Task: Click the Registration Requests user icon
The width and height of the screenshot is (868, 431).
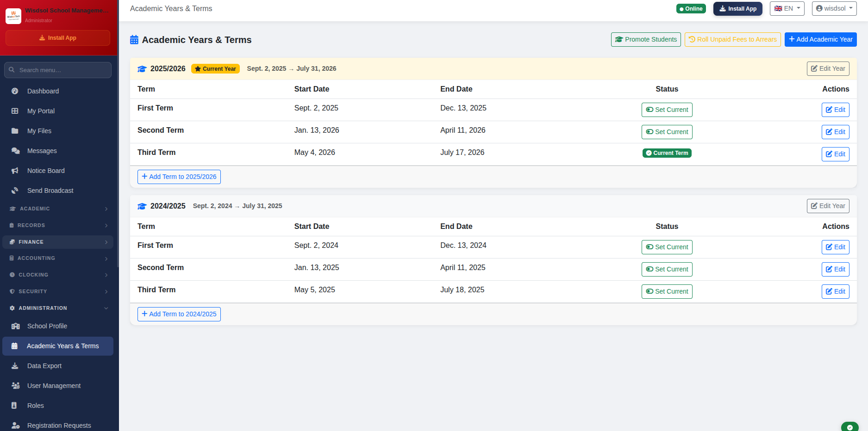Action: 15,425
